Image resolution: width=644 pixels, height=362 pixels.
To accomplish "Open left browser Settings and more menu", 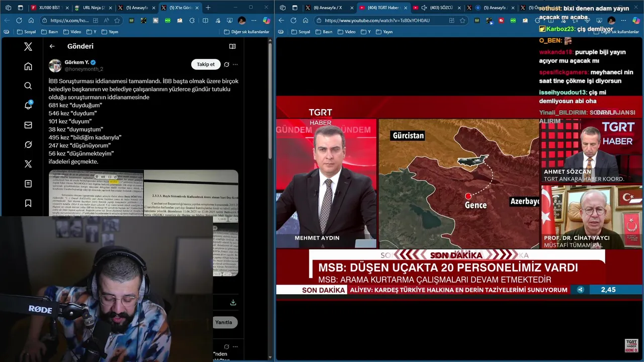I will [254, 21].
